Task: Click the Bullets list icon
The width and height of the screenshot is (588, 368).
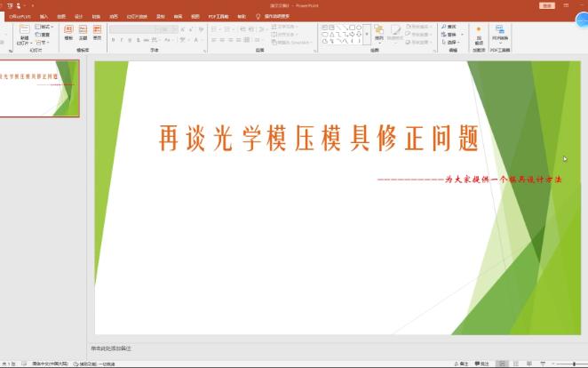Action: coord(215,29)
